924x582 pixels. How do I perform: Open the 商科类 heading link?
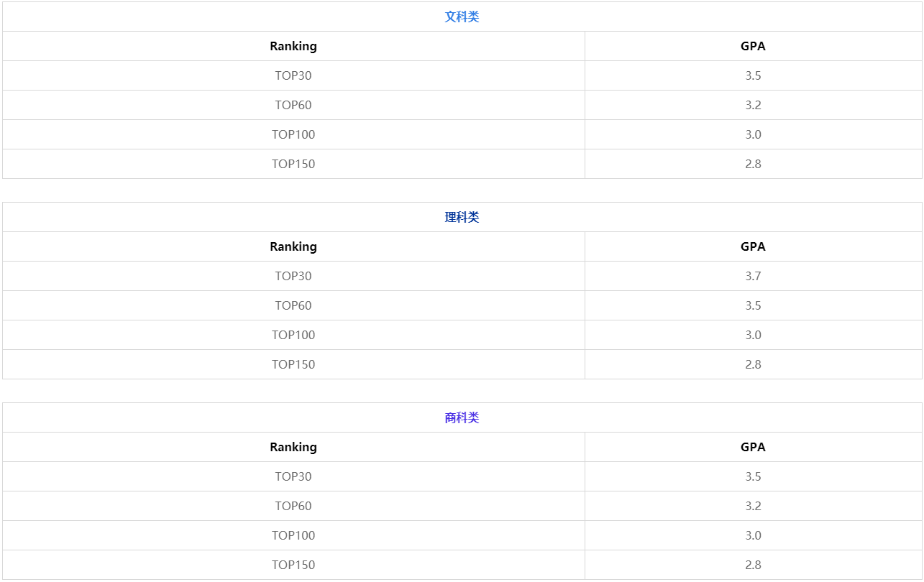coord(462,417)
